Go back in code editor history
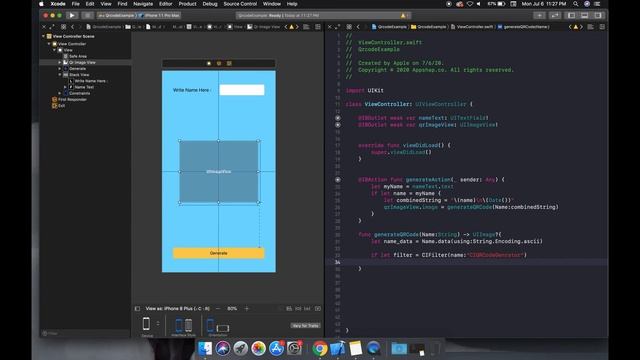The width and height of the screenshot is (640, 360). point(358,27)
